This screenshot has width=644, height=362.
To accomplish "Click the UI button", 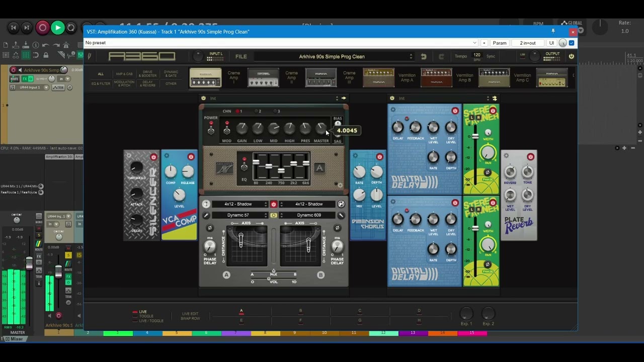I will 551,43.
